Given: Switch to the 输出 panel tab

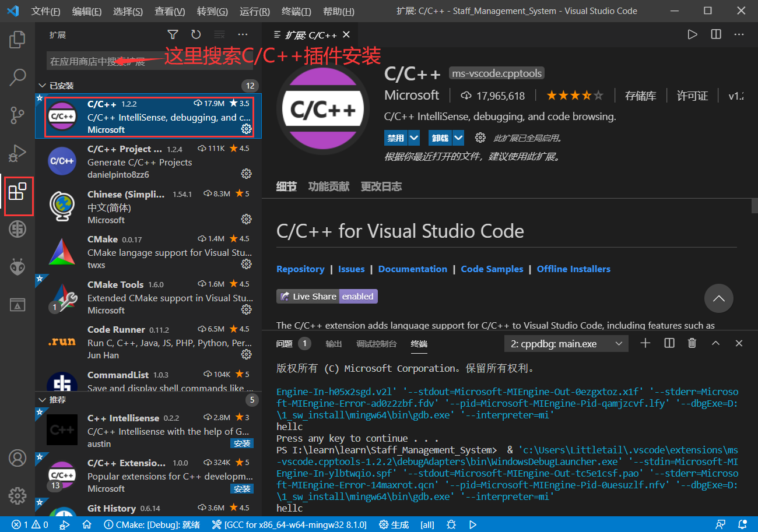Looking at the screenshot, I should [x=334, y=344].
